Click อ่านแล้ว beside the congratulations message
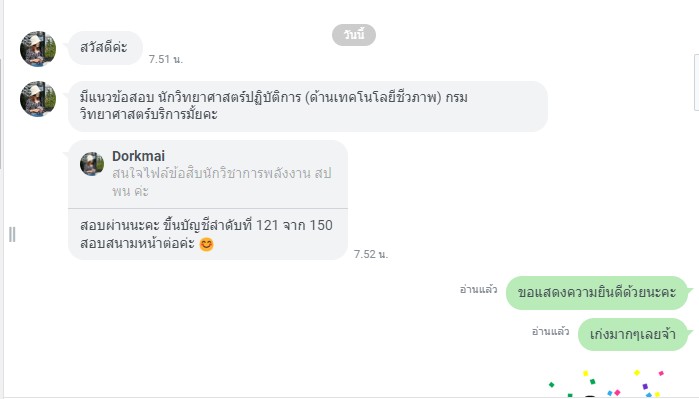This screenshot has height=399, width=699. 478,290
